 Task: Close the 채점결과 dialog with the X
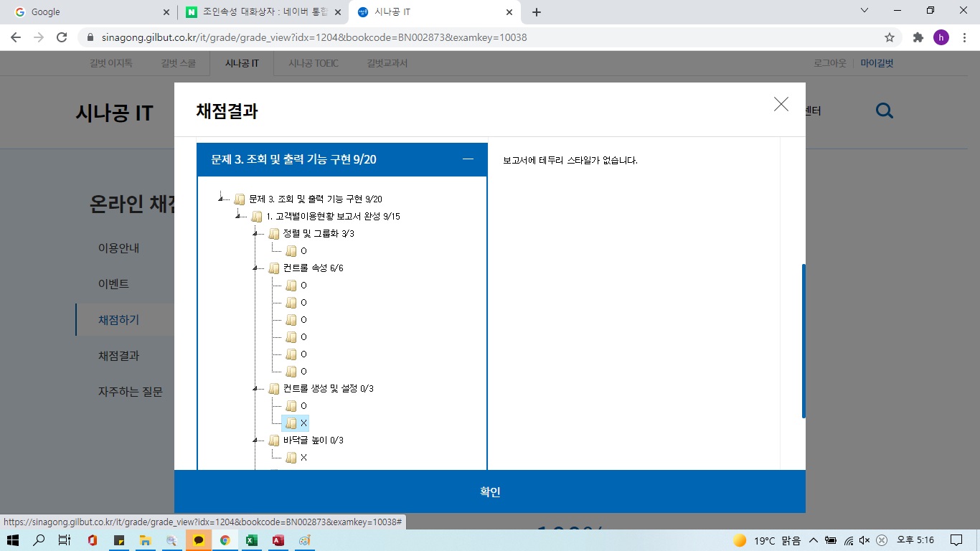781,104
